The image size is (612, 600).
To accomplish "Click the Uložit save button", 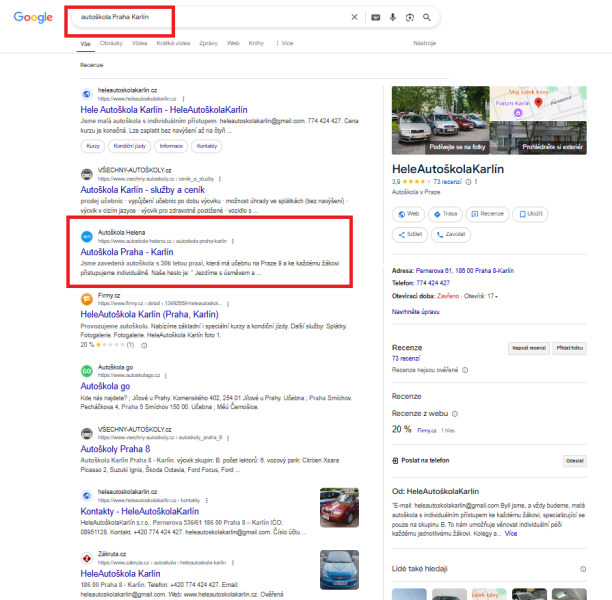I will [530, 214].
